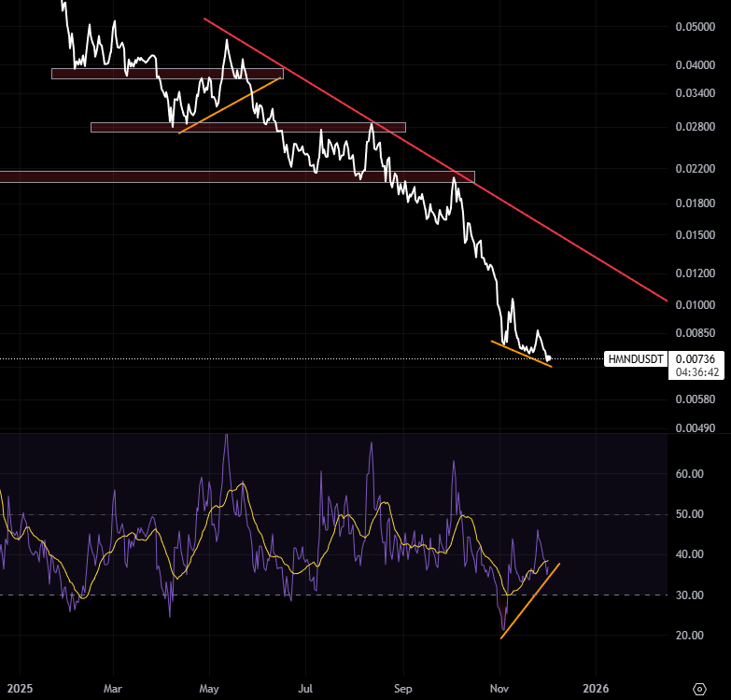Open the chart settings hexagon icon

click(x=700, y=689)
